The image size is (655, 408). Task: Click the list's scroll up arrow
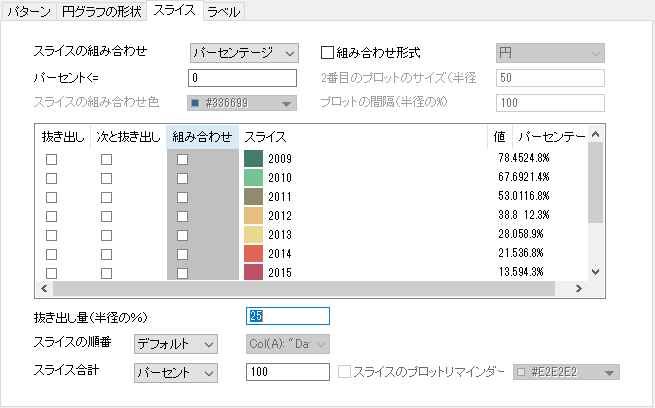(x=596, y=134)
